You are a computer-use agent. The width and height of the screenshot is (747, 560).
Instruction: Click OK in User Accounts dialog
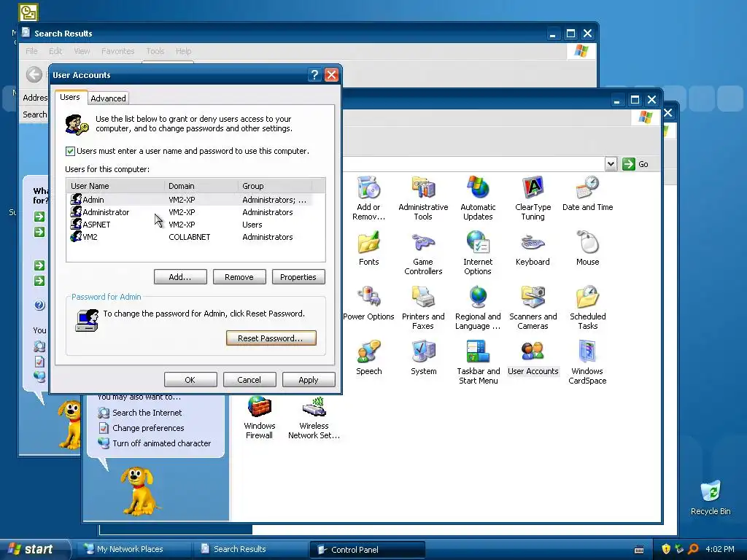(190, 379)
